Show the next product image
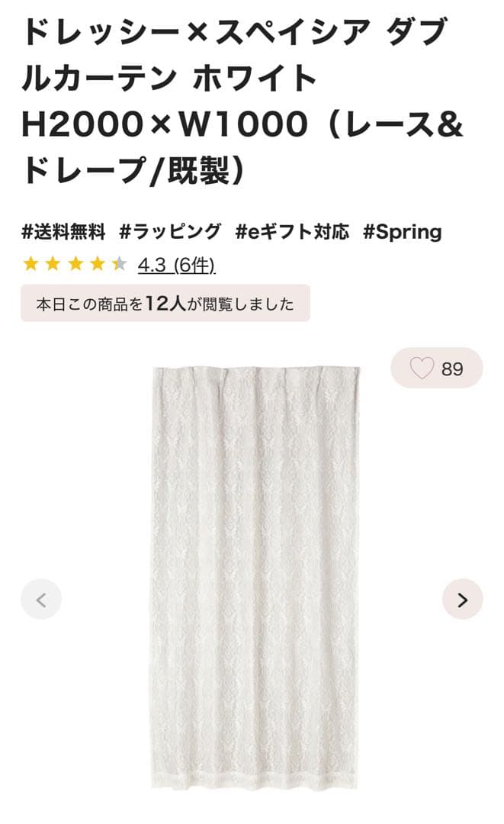This screenshot has width=504, height=824. point(463,600)
